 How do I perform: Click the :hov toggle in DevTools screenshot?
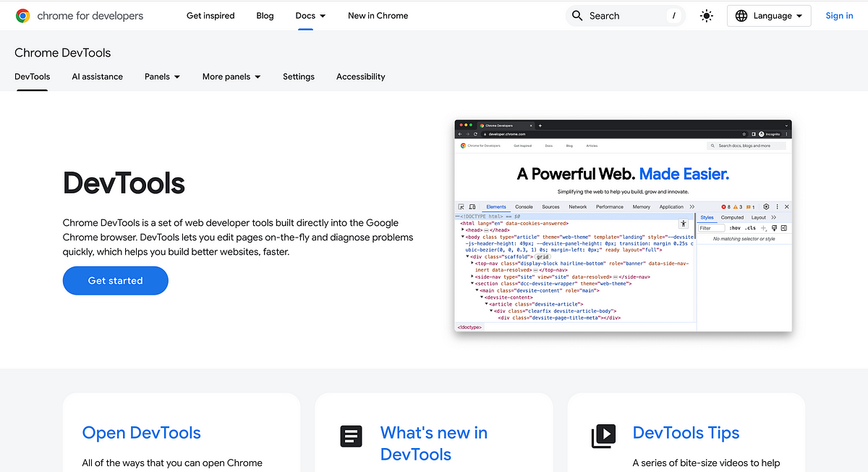click(735, 228)
